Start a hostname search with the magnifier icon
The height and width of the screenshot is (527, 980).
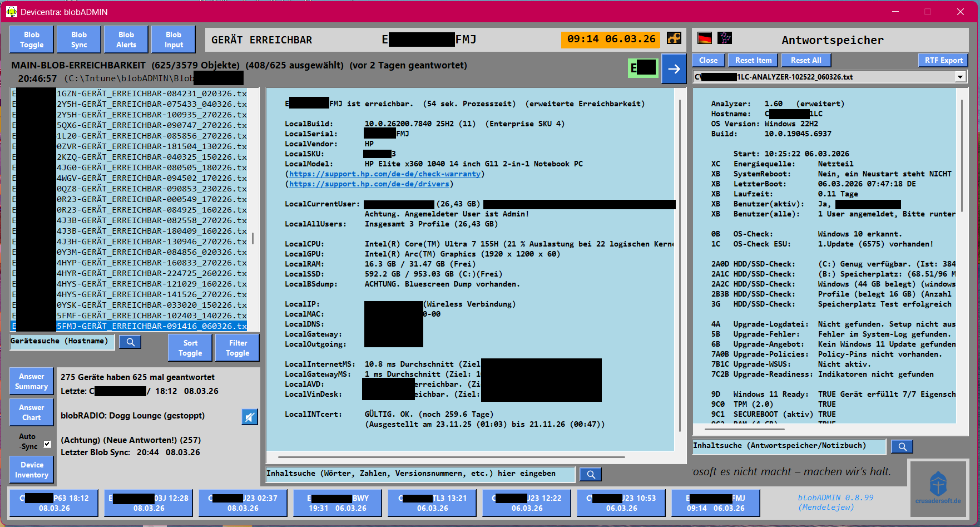tap(130, 342)
